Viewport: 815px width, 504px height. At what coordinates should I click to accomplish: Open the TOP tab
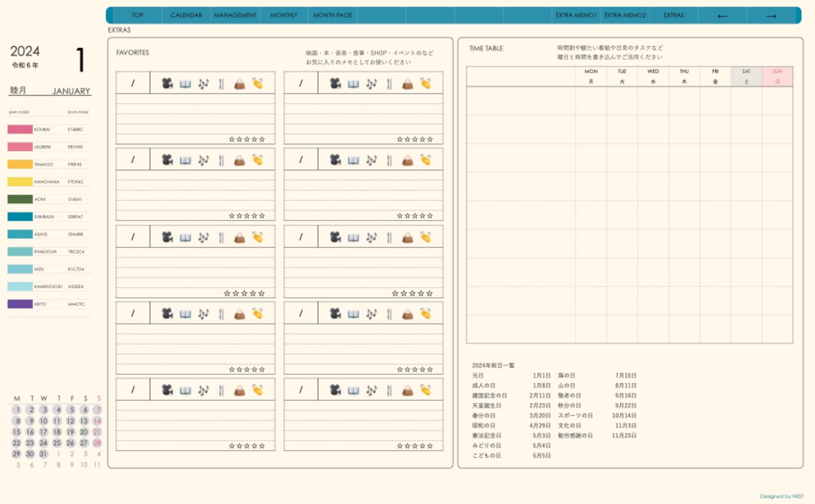138,15
